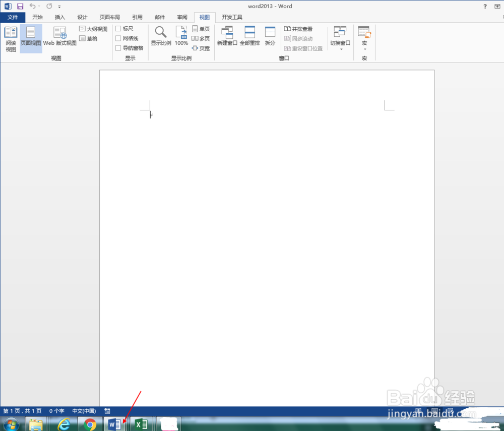Switch to Read Mode (阅读视图)

coord(11,39)
